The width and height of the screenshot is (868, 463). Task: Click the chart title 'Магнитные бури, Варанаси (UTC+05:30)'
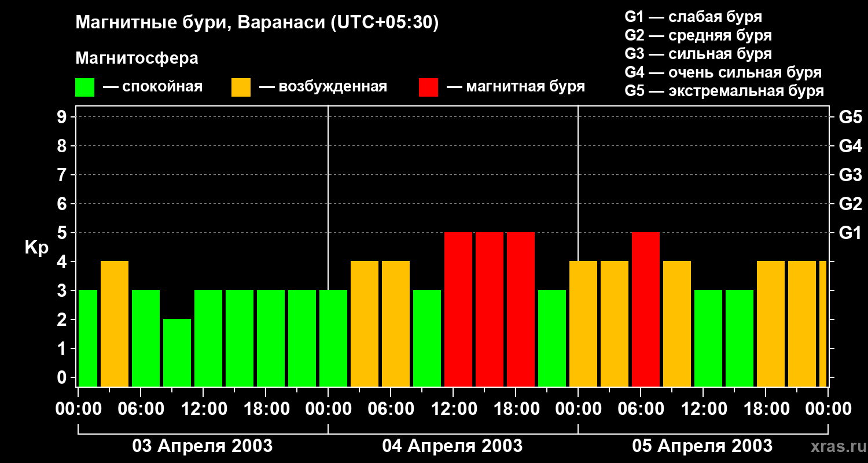coord(257,23)
